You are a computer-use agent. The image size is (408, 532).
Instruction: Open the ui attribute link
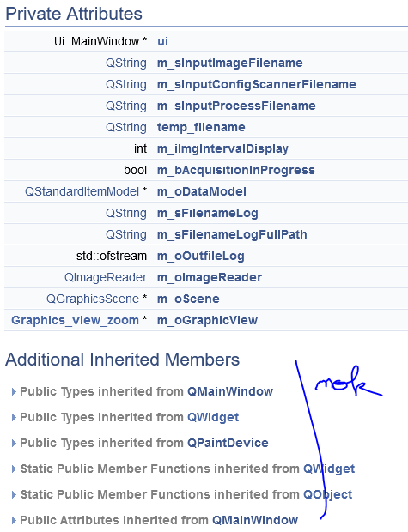[x=162, y=41]
